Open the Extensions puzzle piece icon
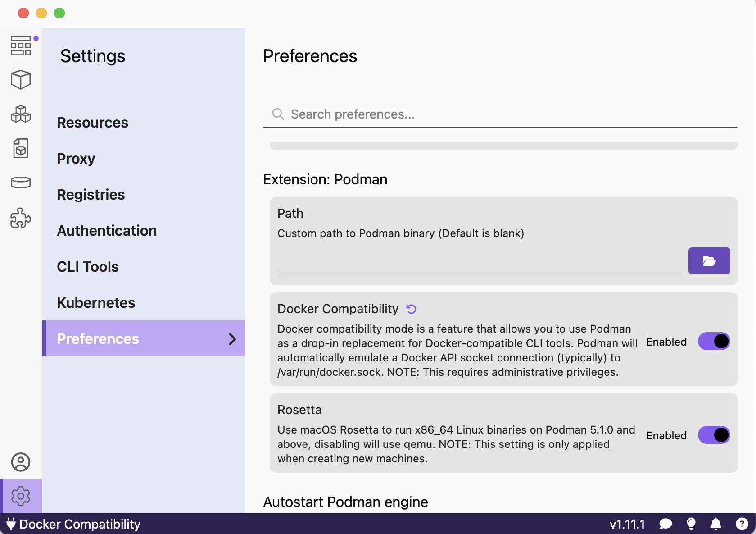Image resolution: width=756 pixels, height=534 pixels. tap(21, 218)
